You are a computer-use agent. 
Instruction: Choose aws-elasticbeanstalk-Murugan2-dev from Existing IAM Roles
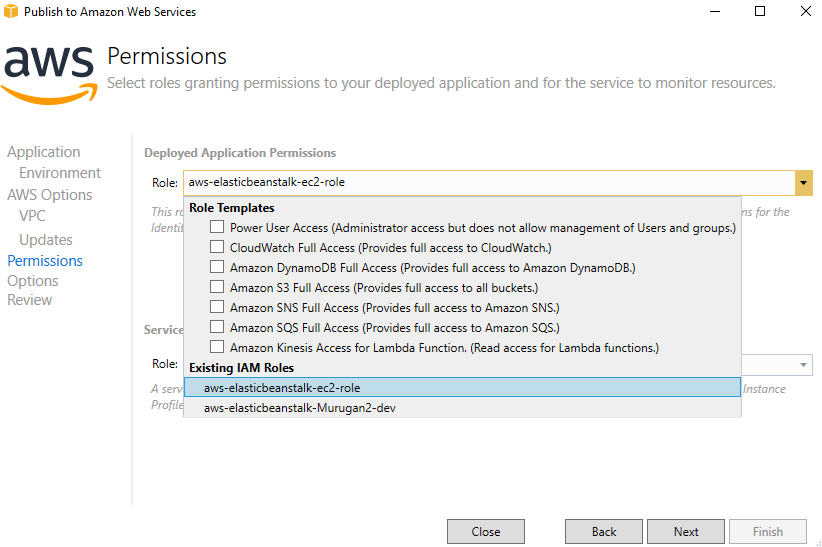click(462, 407)
